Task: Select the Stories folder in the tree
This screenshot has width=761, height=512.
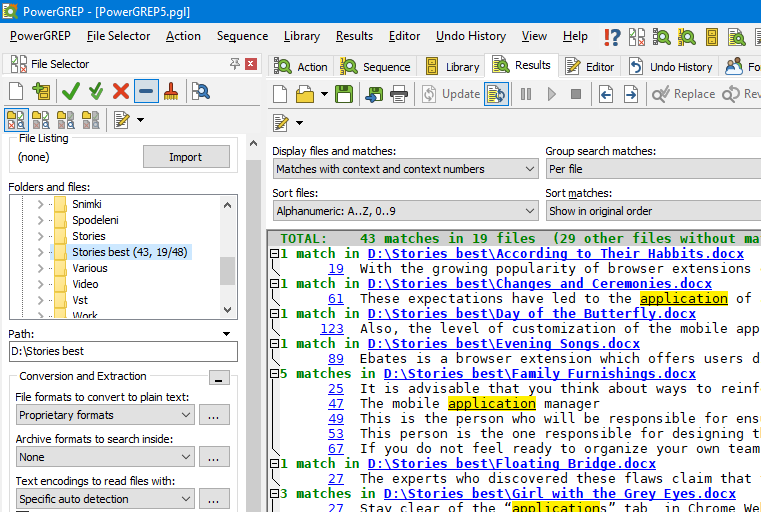Action: 89,236
